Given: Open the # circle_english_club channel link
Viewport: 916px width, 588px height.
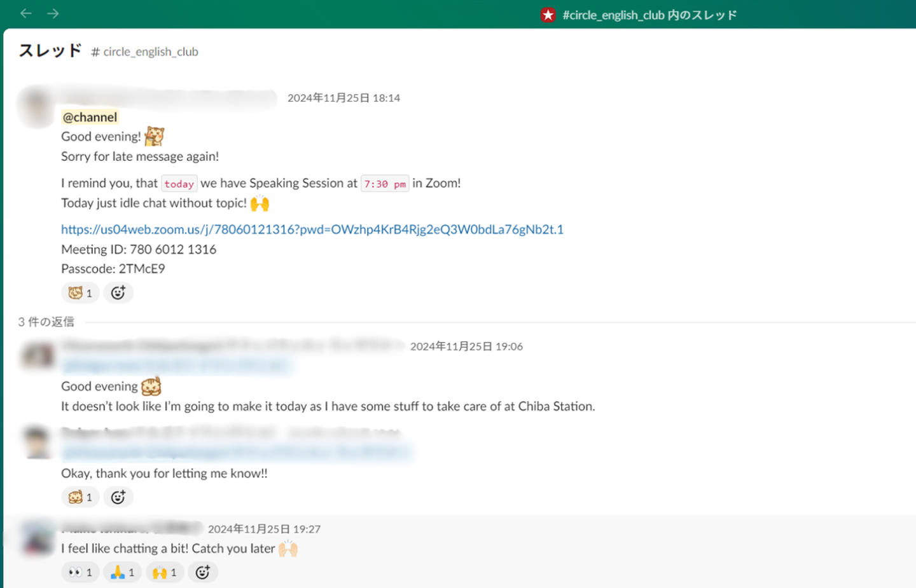Looking at the screenshot, I should click(x=145, y=51).
